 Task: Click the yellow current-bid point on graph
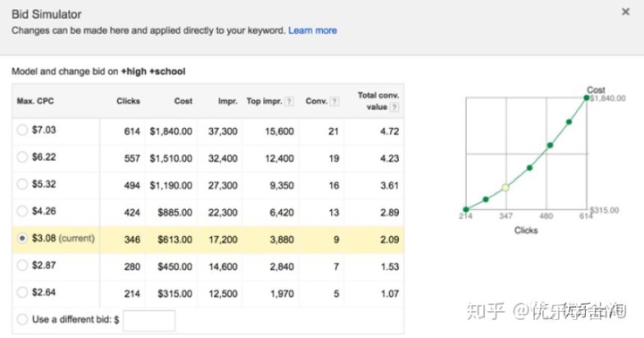505,188
